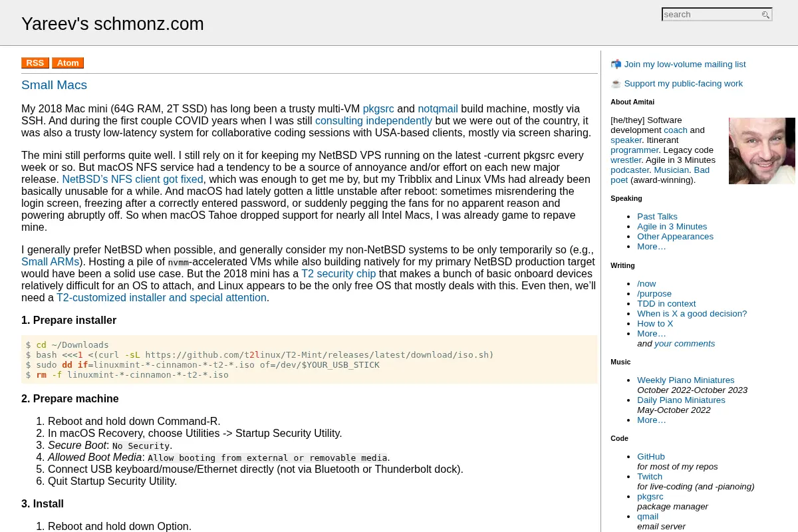Open the Bad poet link
The image size is (798, 532).
(660, 175)
